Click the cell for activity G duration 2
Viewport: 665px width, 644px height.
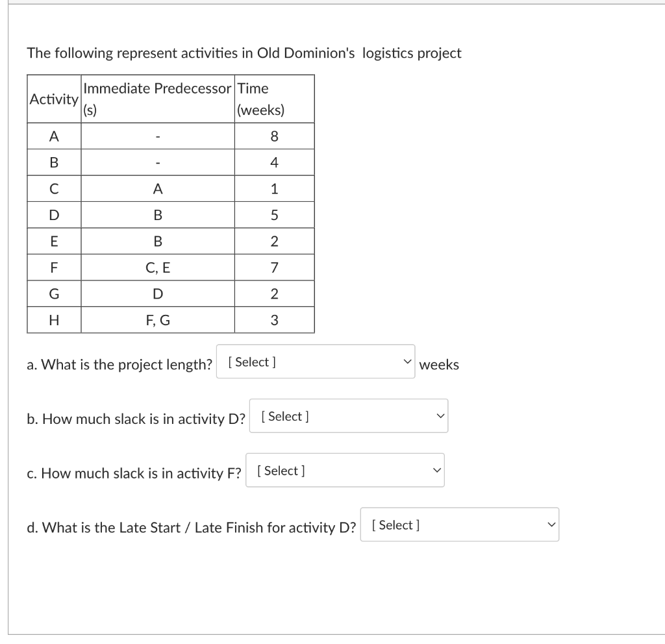point(273,293)
